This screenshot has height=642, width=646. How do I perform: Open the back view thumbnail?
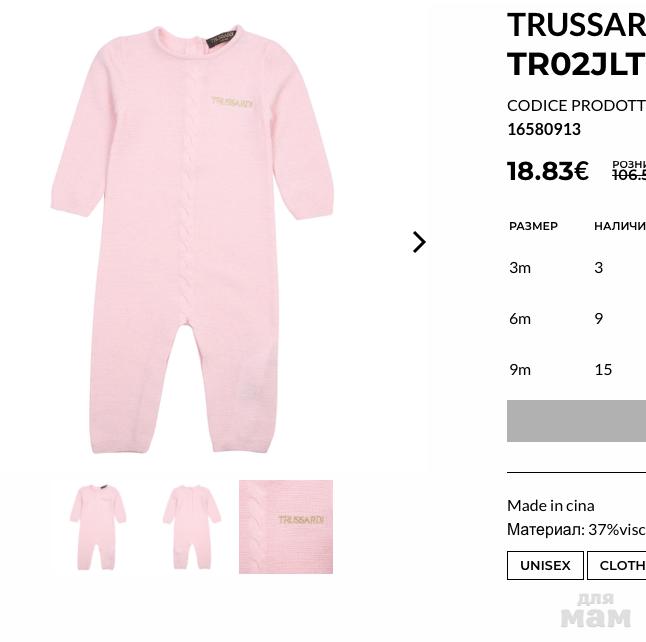pyautogui.click(x=191, y=527)
